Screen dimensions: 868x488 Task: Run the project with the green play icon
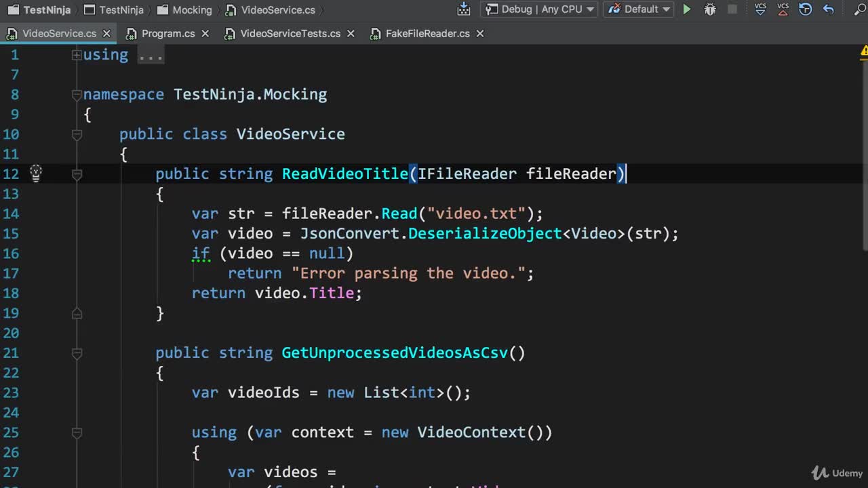coord(687,9)
